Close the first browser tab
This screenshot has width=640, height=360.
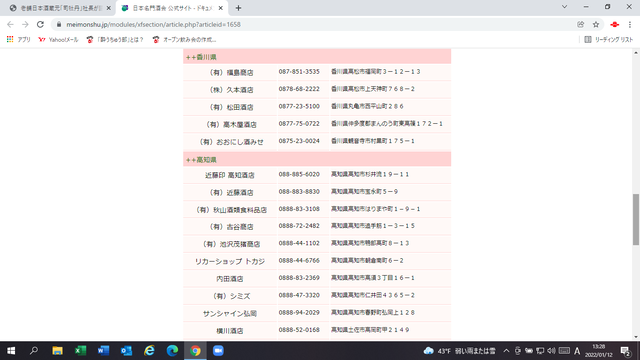[x=109, y=8]
